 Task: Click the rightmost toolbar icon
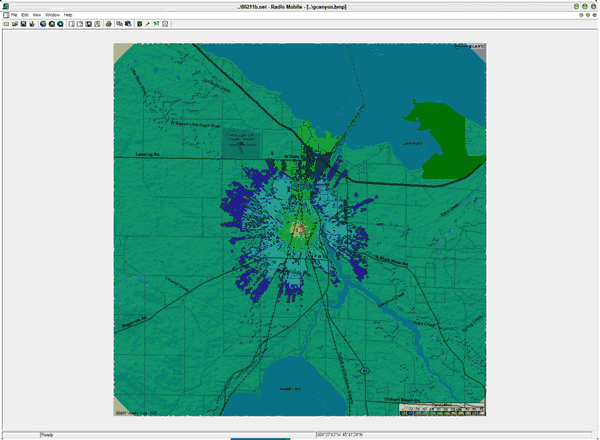click(x=165, y=23)
